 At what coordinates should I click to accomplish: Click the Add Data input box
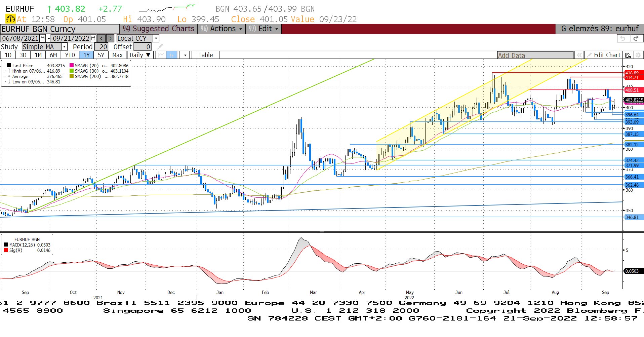535,55
